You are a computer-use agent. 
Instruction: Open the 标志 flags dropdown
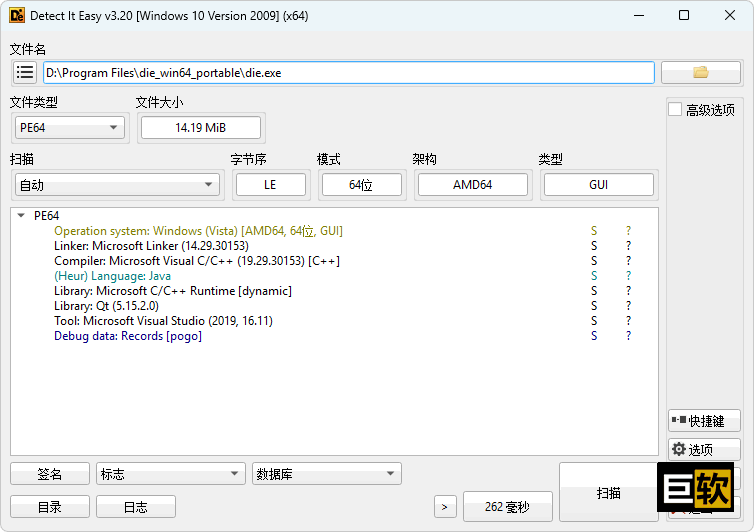click(x=171, y=474)
